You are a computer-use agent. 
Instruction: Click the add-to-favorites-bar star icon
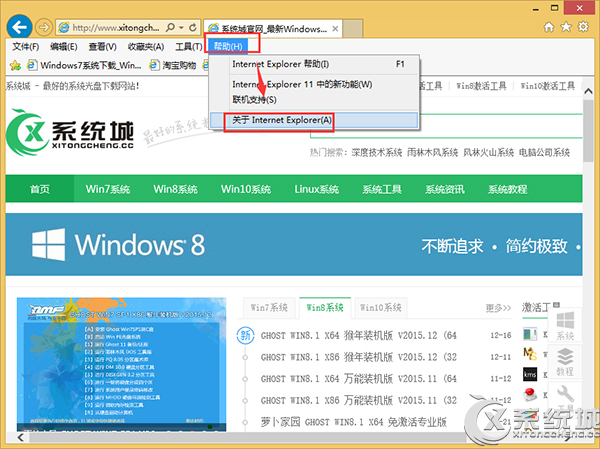(x=15, y=65)
